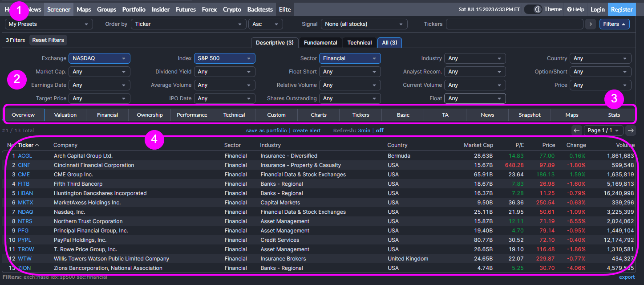
Task: Go to the previous results page arrow
Action: coord(576,130)
